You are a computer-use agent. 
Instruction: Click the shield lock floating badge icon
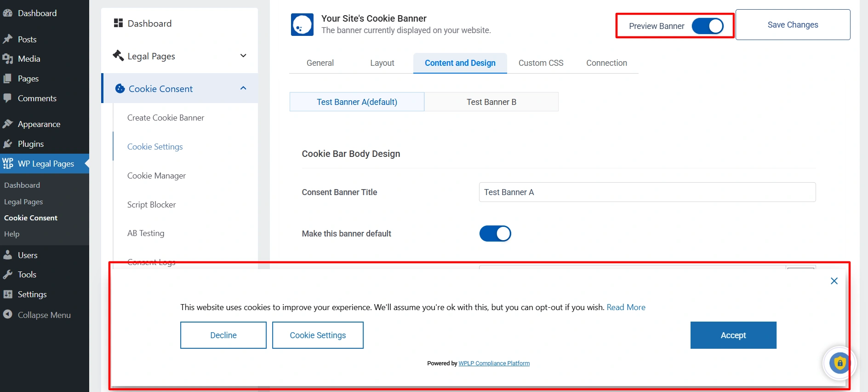pyautogui.click(x=839, y=363)
